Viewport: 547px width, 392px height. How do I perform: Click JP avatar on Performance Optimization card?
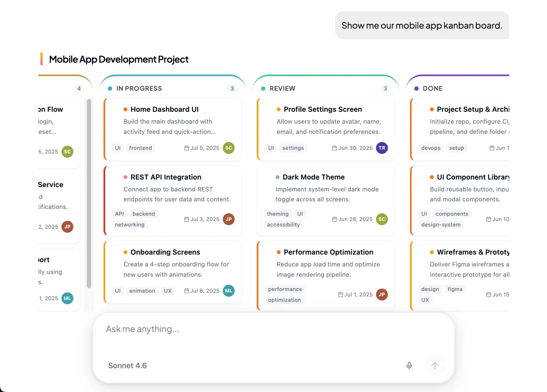point(382,295)
